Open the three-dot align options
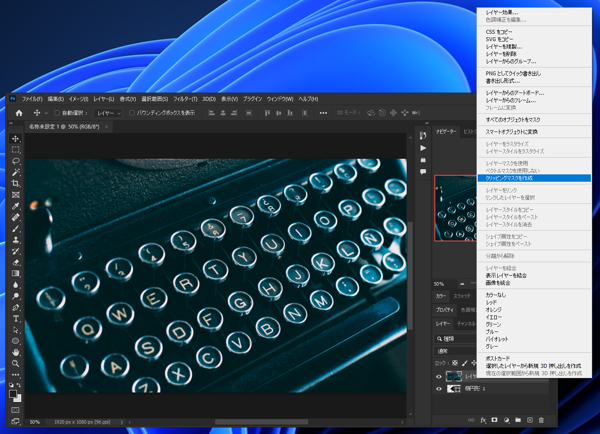The width and height of the screenshot is (600, 434). click(323, 113)
